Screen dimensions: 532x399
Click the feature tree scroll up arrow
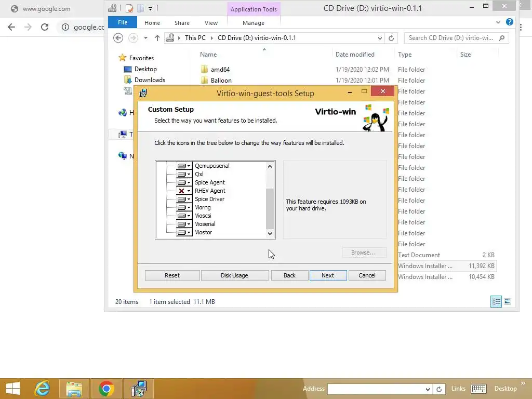pos(270,166)
